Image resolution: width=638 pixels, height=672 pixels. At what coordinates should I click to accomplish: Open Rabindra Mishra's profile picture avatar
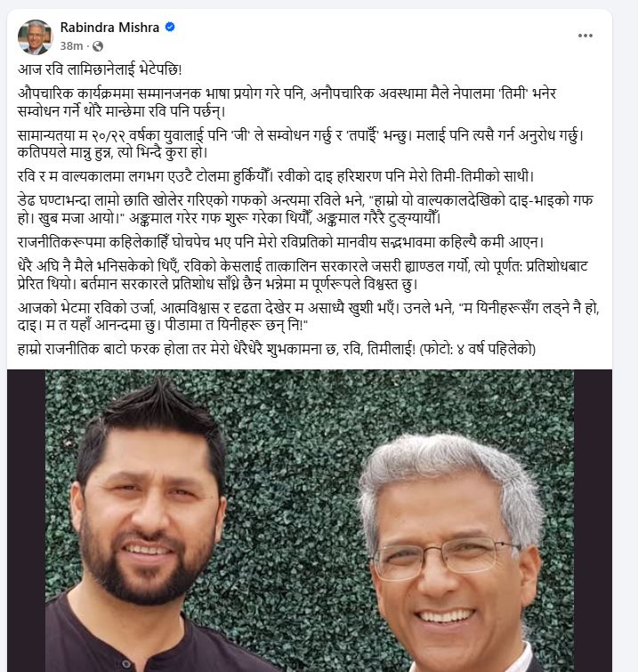35,36
